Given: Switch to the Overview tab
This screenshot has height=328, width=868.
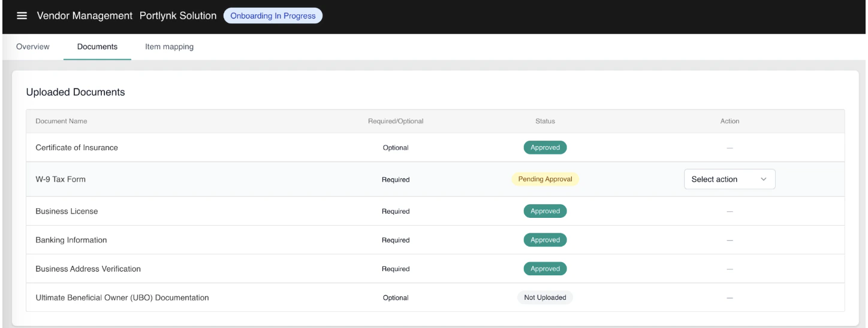Looking at the screenshot, I should [33, 47].
